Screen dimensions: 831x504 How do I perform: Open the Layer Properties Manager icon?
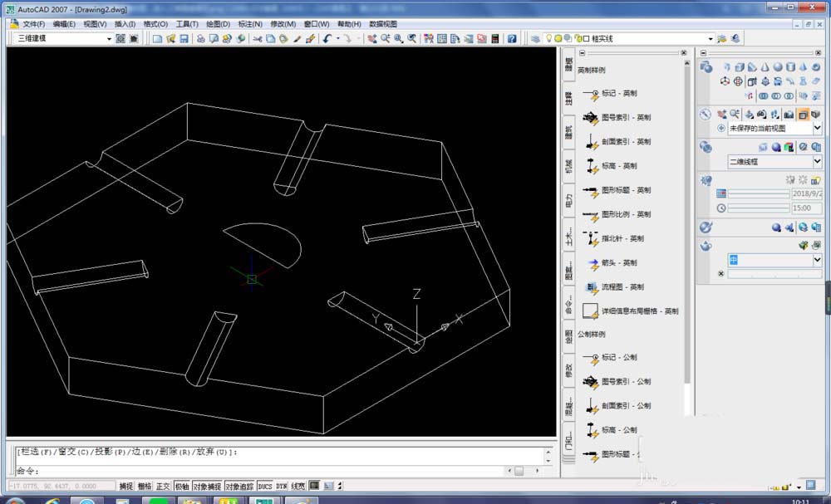tap(535, 39)
